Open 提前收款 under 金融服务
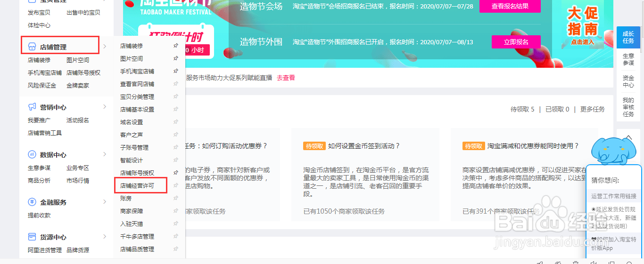The image size is (644, 264). coord(39,216)
